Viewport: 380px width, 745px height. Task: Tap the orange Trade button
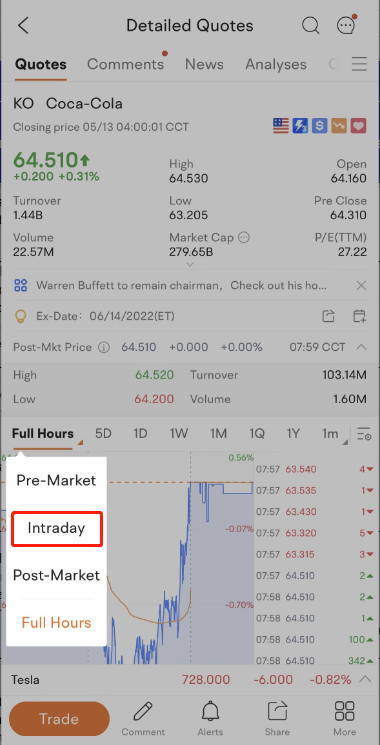(x=59, y=719)
